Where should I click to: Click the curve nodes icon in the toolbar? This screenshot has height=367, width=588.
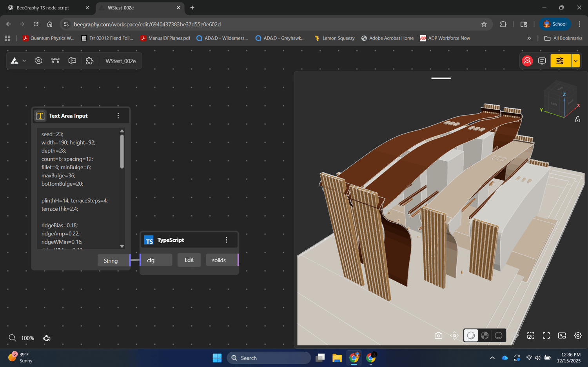tap(55, 61)
